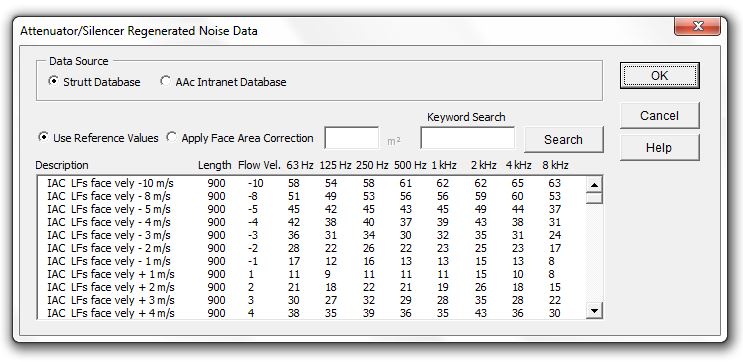Click the face area m² input field
This screenshot has width=743, height=362.
tap(352, 139)
